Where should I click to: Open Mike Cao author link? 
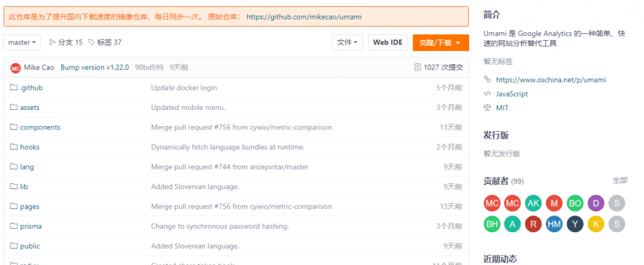tap(39, 67)
